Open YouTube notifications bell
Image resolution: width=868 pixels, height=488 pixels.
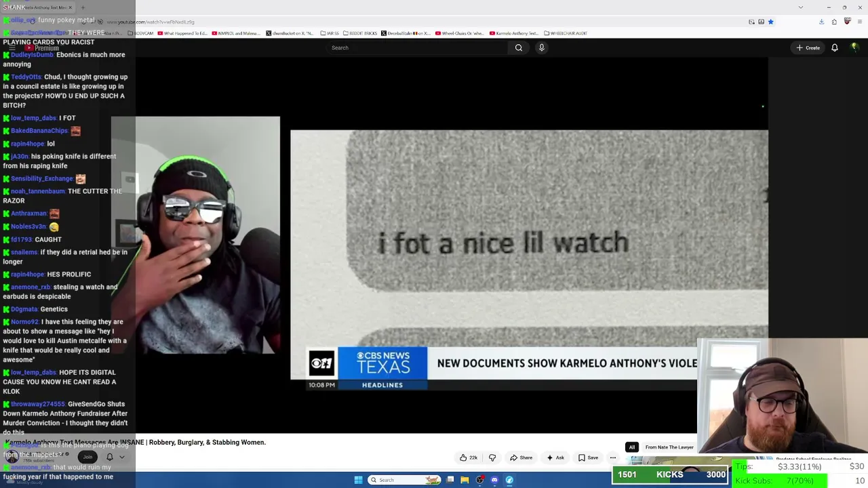pos(835,47)
